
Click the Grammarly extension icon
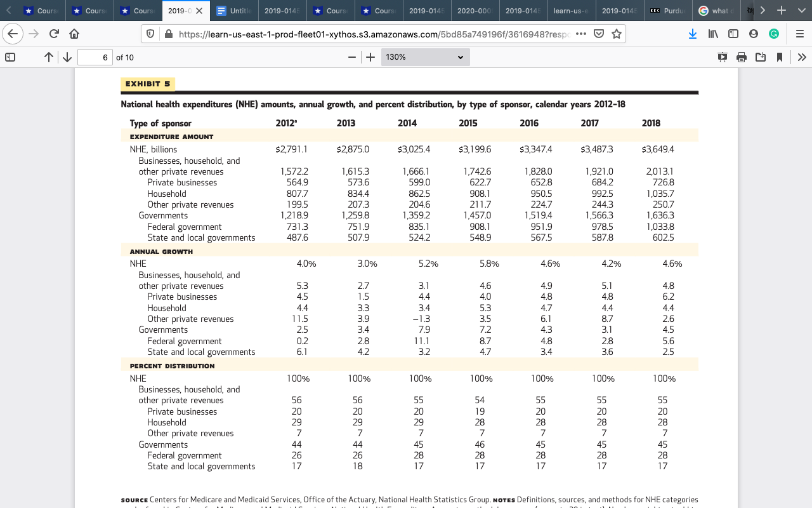(773, 34)
